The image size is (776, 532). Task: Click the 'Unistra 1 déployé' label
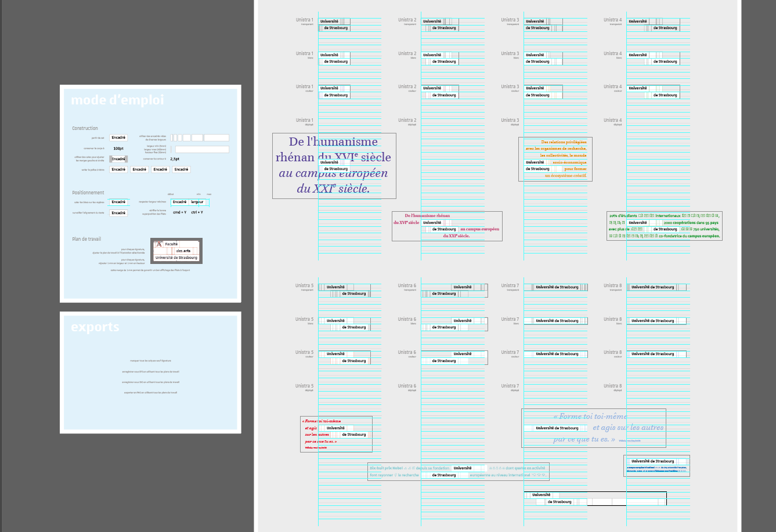[x=304, y=122]
